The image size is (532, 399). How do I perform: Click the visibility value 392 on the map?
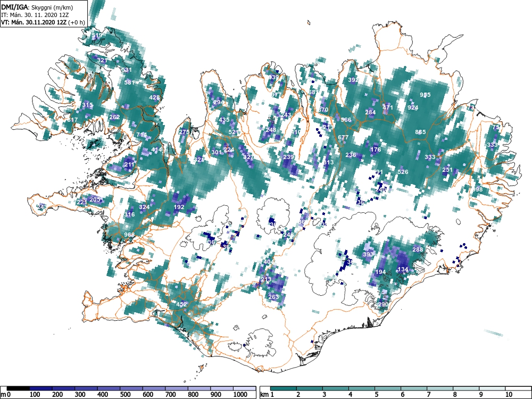click(354, 80)
